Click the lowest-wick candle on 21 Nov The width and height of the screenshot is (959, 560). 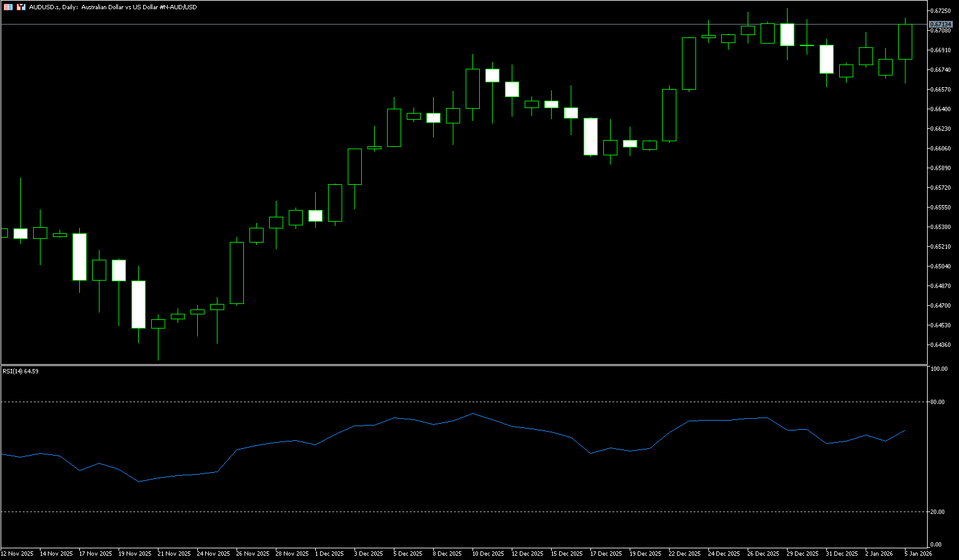tap(158, 324)
